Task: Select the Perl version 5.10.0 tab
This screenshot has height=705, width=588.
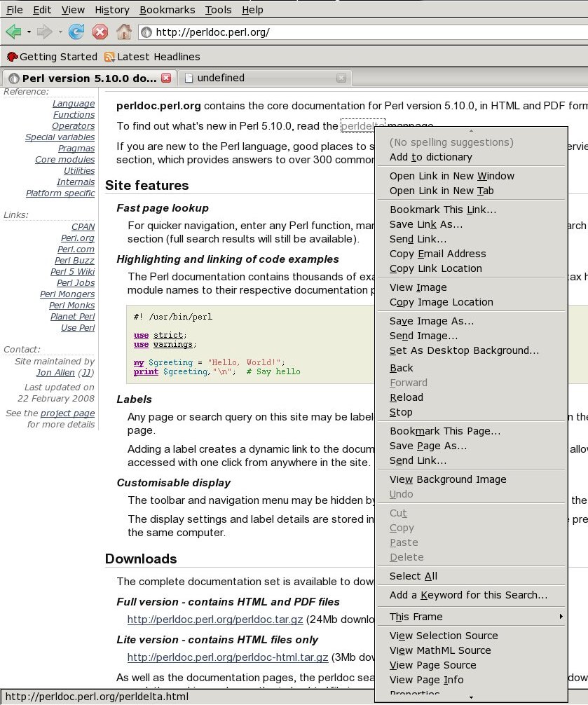Action: pos(90,78)
